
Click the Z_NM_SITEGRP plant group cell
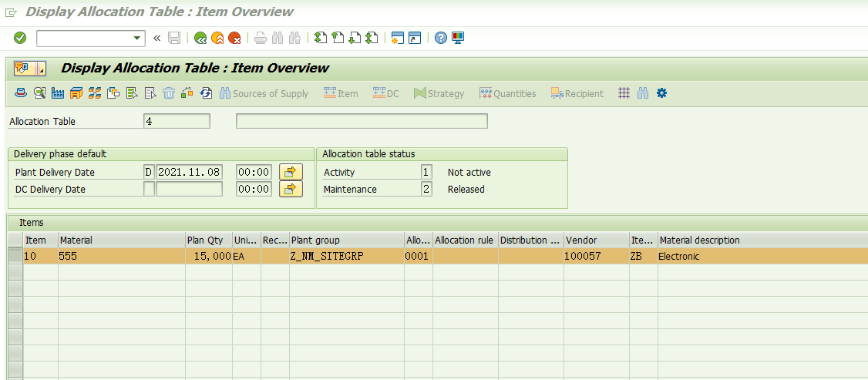347,256
